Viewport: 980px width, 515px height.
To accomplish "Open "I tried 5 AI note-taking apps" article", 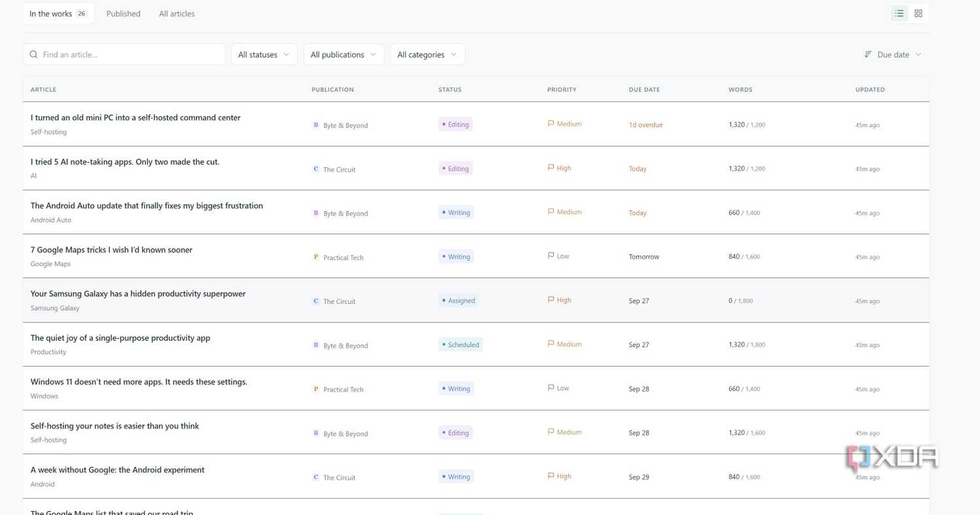I will (x=125, y=161).
